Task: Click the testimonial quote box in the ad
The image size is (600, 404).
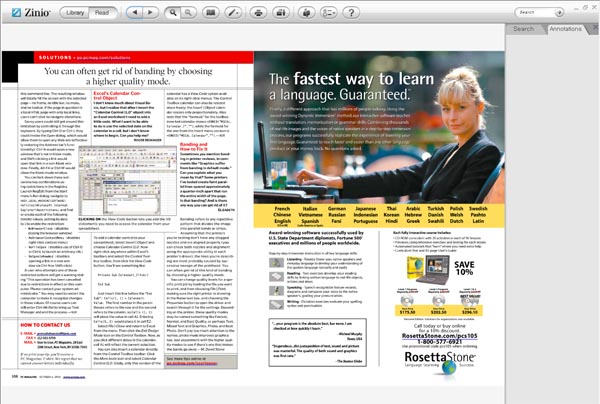Action: (x=318, y=343)
